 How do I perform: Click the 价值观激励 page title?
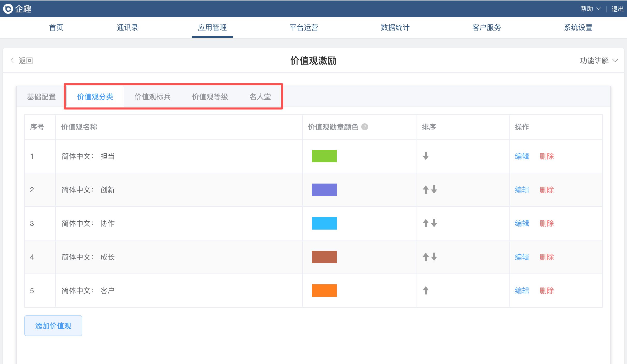[313, 60]
